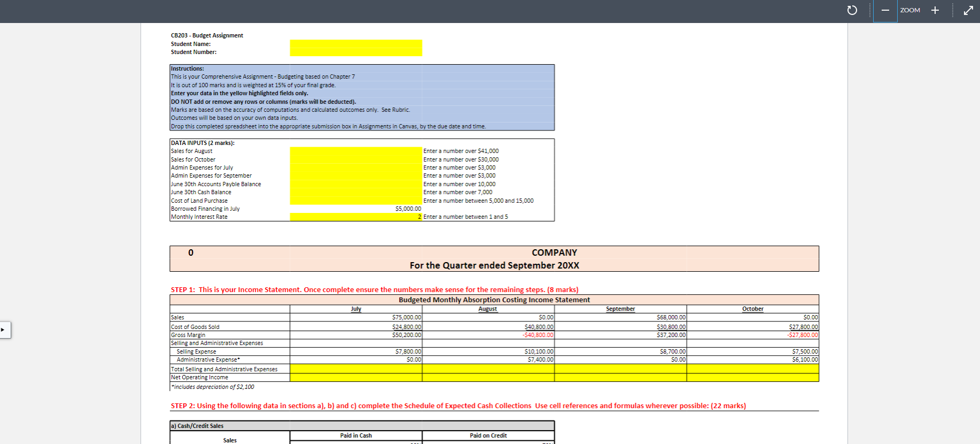
Task: Expand the side panel arrow tab
Action: pyautogui.click(x=4, y=330)
